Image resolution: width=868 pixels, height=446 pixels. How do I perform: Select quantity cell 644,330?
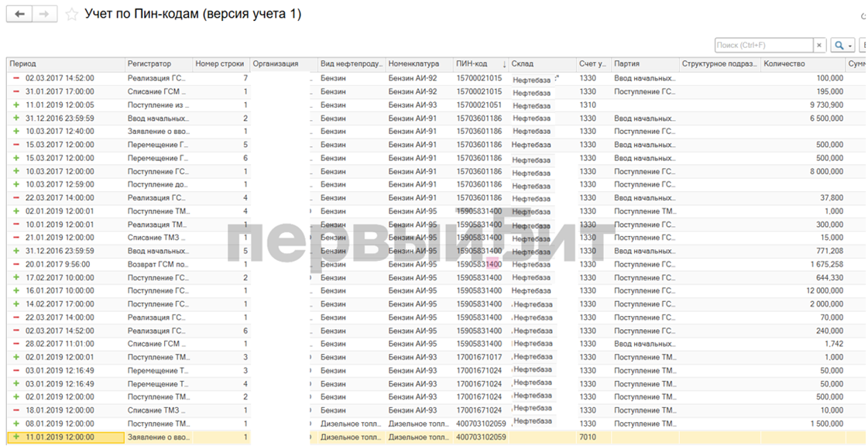(x=803, y=277)
